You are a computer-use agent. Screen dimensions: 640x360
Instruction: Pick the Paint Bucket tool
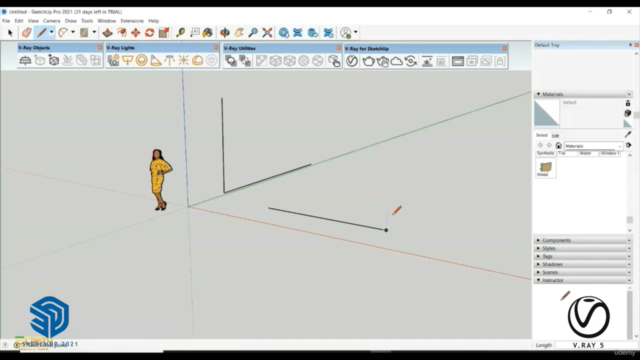[x=208, y=33]
